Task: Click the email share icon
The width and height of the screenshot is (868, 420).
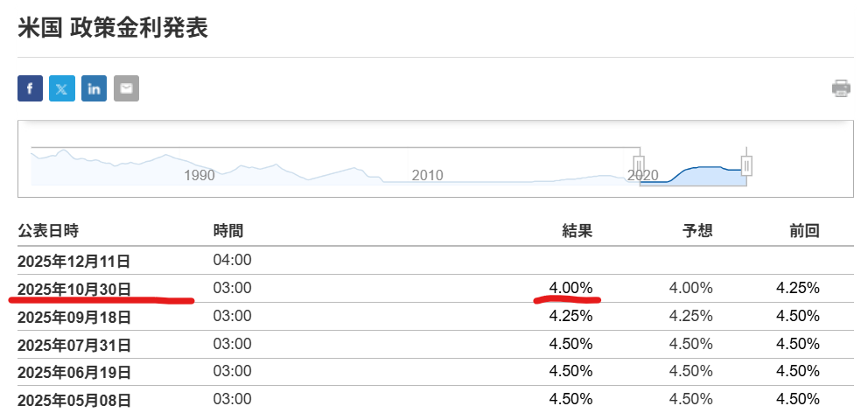Action: [x=126, y=88]
